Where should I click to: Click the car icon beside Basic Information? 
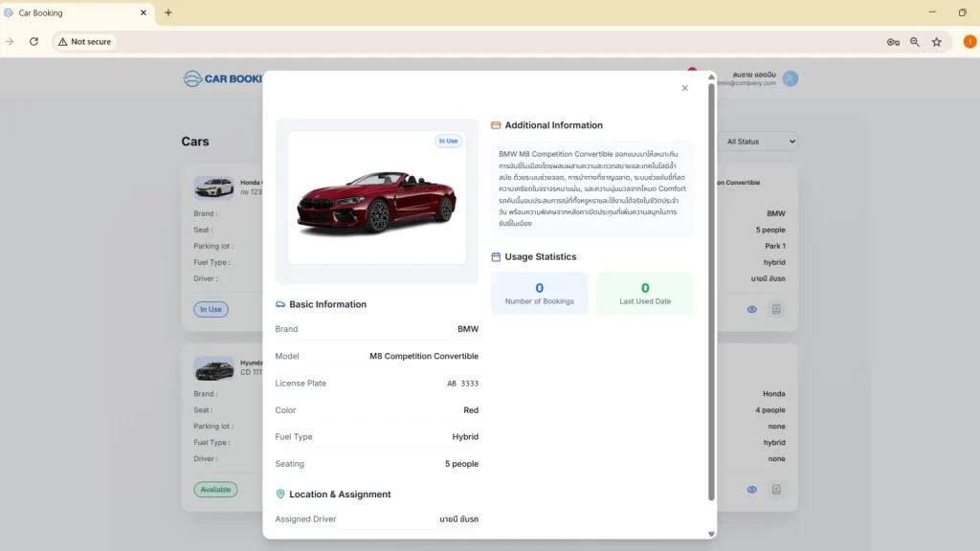(281, 304)
